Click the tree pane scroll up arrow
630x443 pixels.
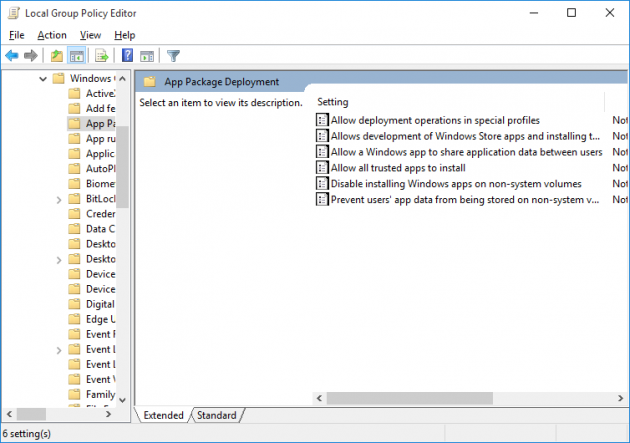pyautogui.click(x=123, y=78)
